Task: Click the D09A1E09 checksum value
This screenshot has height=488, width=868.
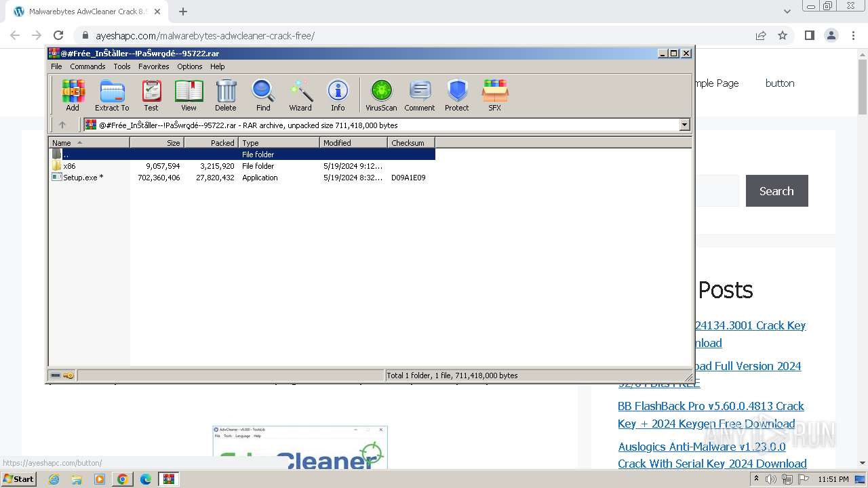Action: [408, 178]
